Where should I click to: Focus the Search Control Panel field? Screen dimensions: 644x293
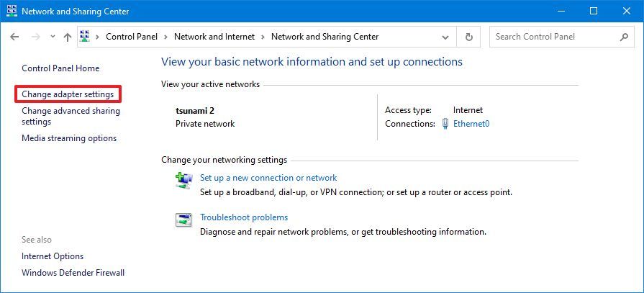pyautogui.click(x=562, y=37)
